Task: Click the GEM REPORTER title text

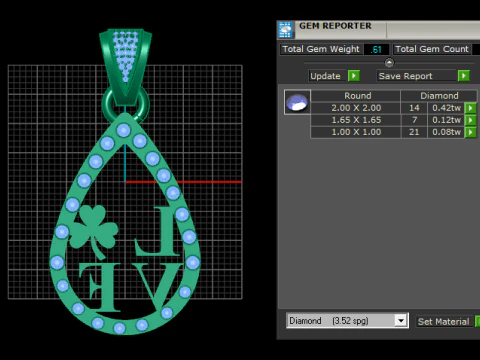Action: coord(335,26)
